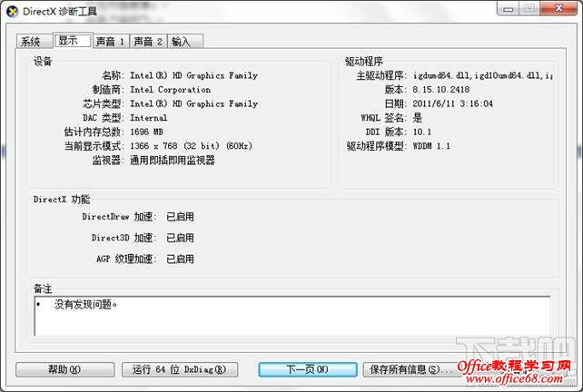583x392 pixels.
Task: Click the 备注 notes text box
Action: pos(292,316)
